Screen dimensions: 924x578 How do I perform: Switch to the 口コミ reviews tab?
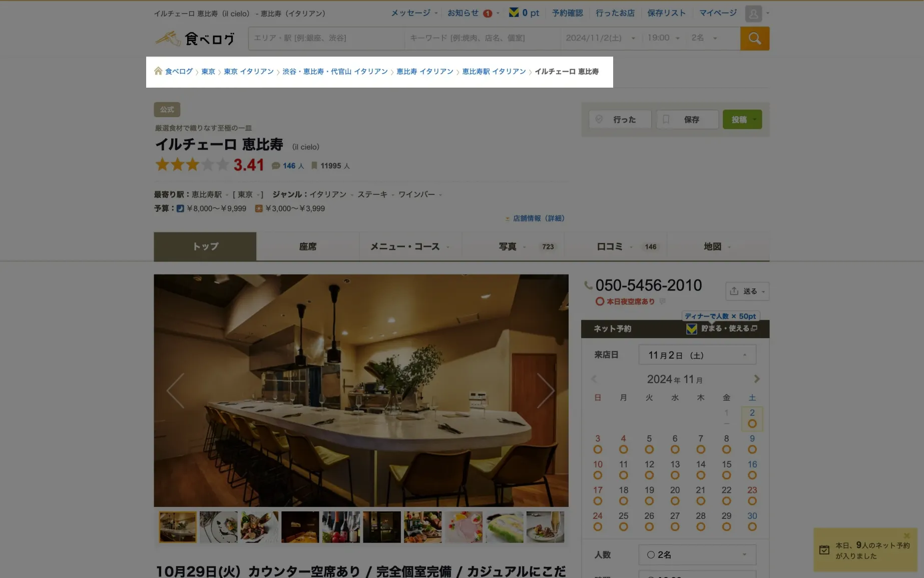(615, 246)
